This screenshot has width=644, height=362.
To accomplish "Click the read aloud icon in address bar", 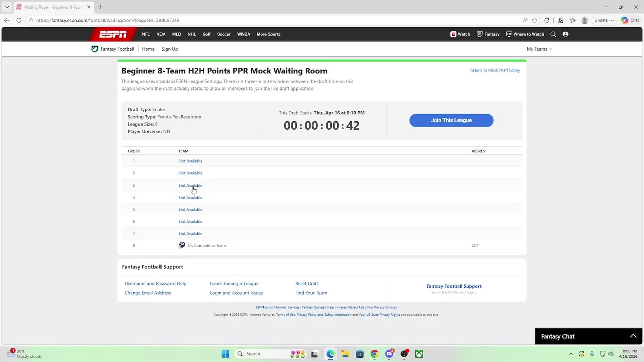I will 525,20.
